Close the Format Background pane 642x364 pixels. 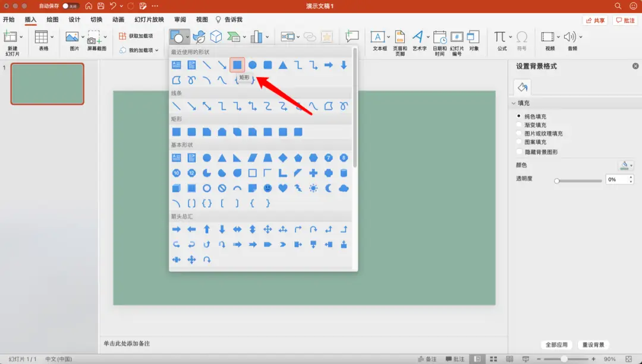point(635,66)
